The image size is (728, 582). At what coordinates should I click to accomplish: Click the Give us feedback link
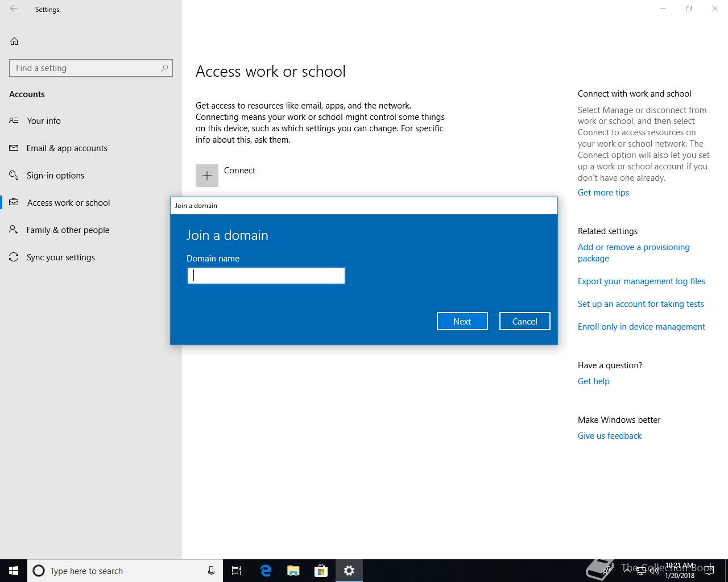click(610, 436)
